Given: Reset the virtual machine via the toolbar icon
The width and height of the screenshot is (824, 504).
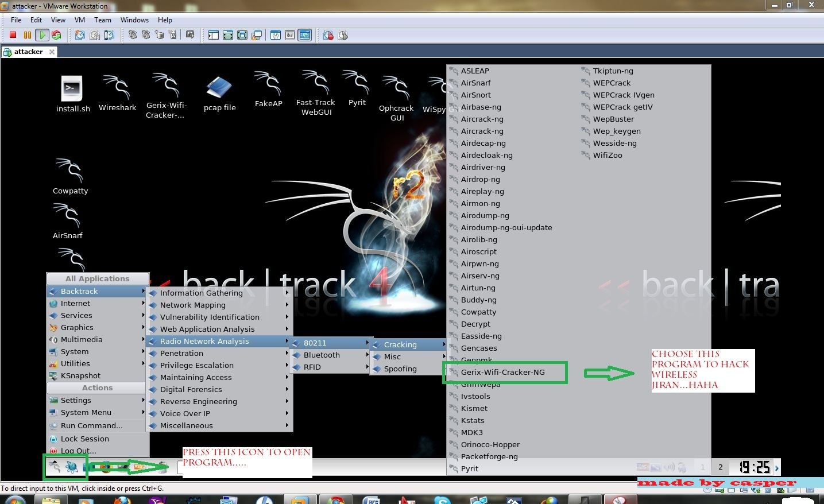Looking at the screenshot, I should pos(56,35).
